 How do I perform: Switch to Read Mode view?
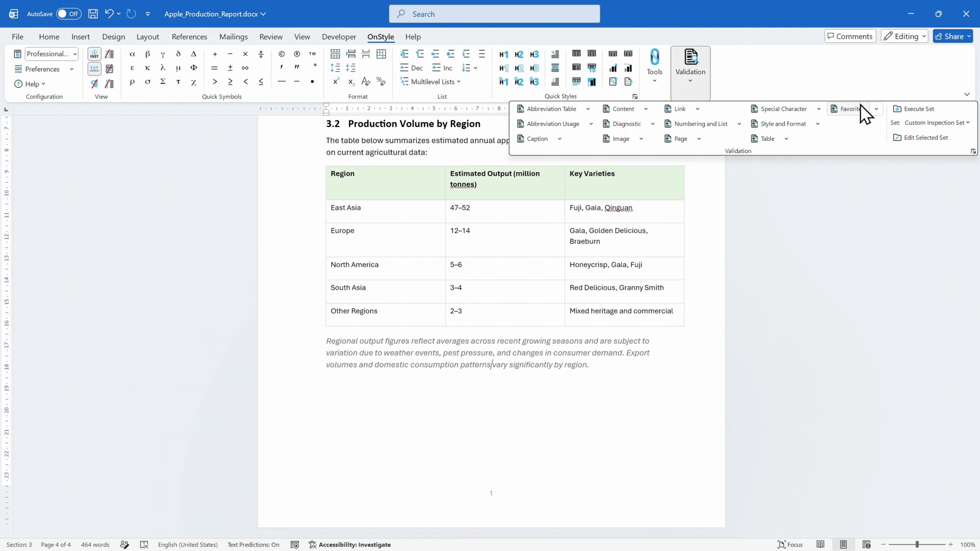(820, 545)
